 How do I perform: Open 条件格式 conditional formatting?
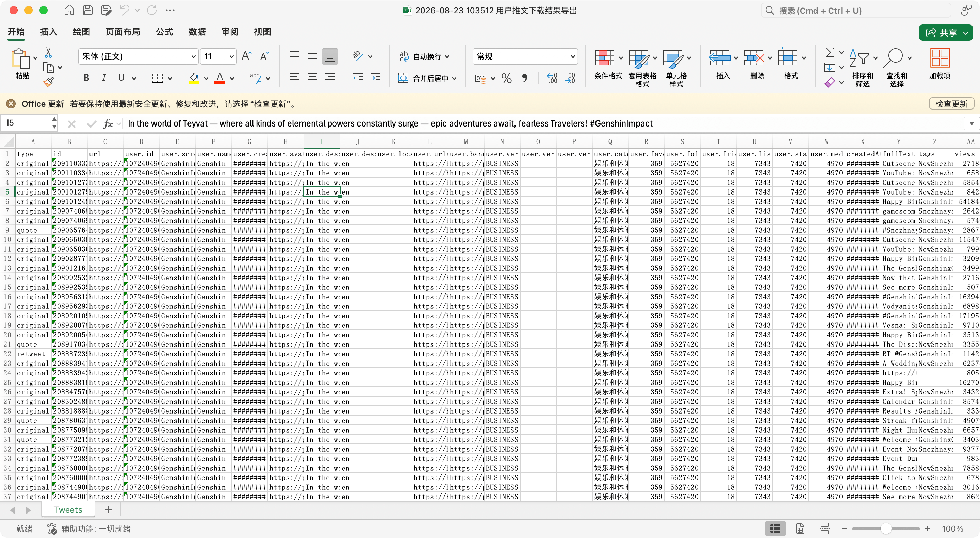pyautogui.click(x=608, y=65)
